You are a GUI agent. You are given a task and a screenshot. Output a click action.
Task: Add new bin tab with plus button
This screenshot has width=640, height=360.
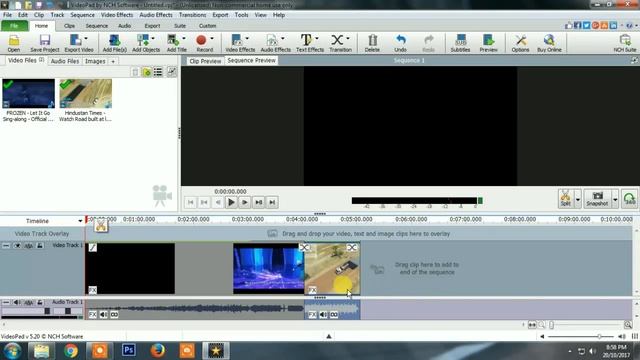113,61
